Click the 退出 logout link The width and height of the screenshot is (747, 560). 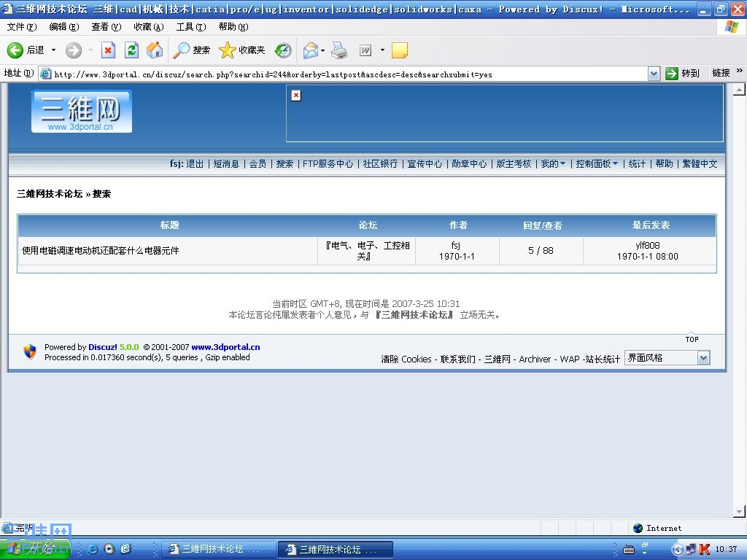click(x=195, y=164)
